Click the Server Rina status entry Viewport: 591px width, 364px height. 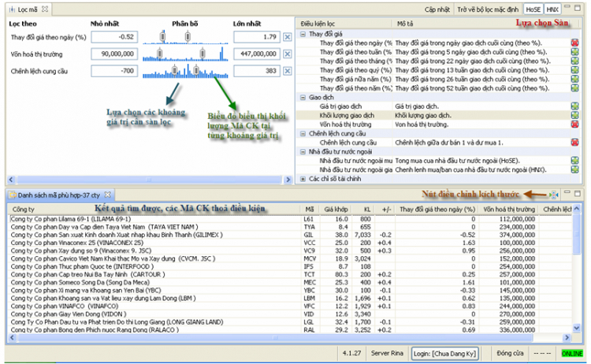(x=387, y=353)
